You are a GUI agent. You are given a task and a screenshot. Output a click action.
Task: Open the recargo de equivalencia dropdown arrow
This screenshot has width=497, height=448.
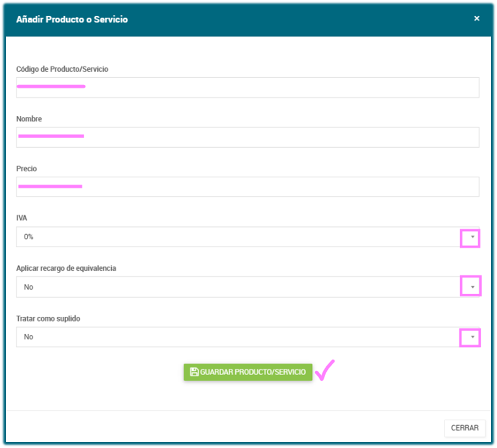(472, 287)
